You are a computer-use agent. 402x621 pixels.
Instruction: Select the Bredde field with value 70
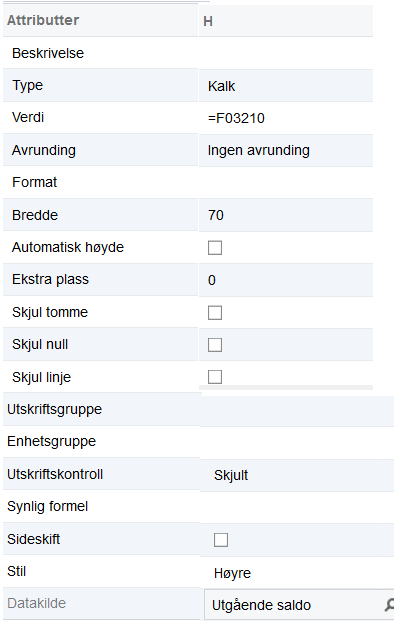(286, 215)
